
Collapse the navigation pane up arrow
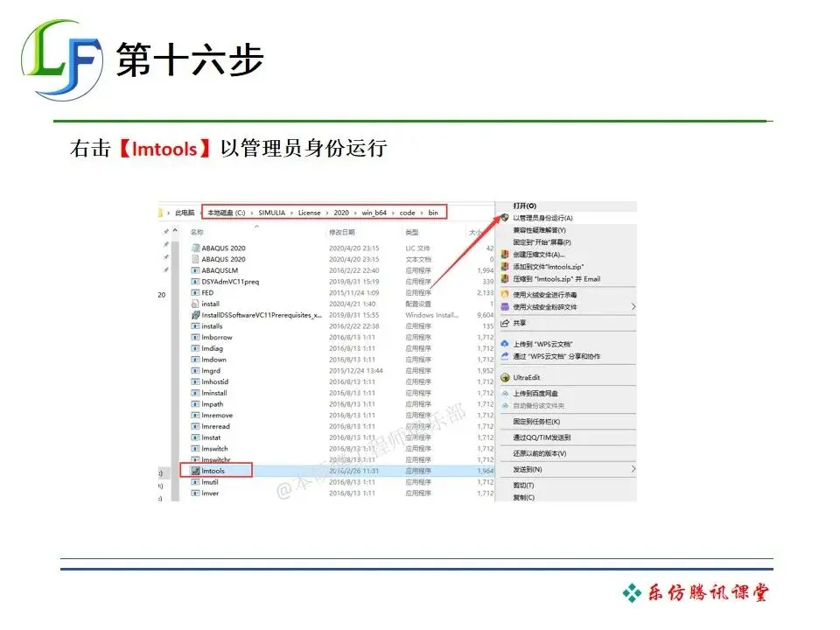coord(175,231)
